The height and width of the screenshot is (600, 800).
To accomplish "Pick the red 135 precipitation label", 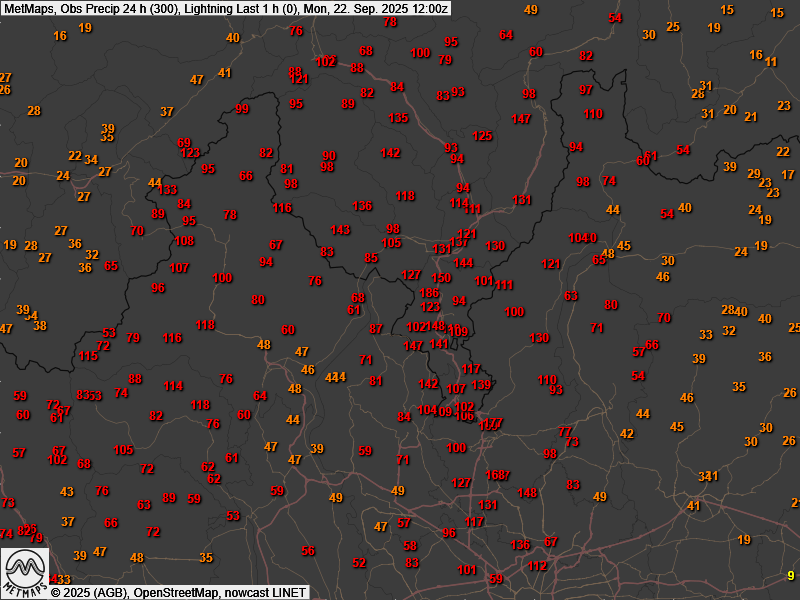I will tap(398, 118).
